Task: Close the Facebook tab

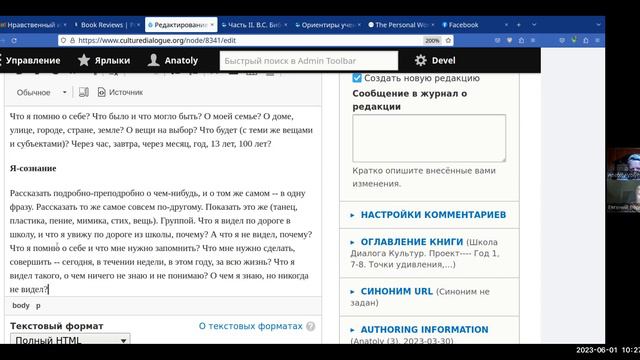Action: click(506, 25)
